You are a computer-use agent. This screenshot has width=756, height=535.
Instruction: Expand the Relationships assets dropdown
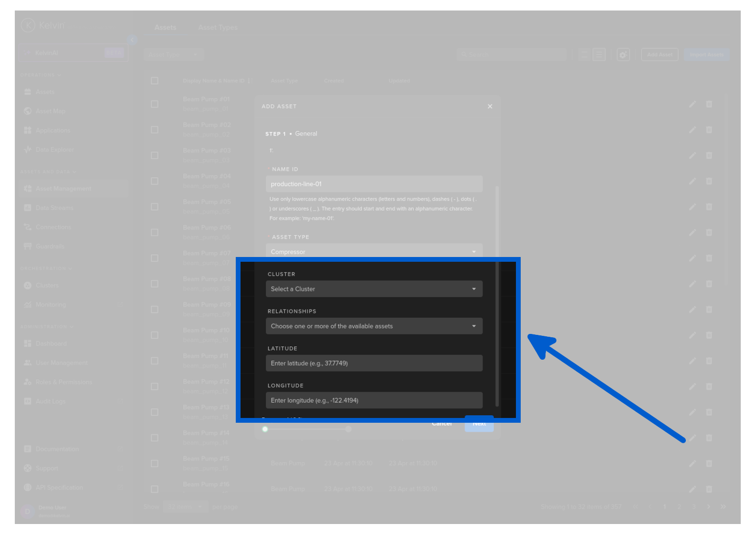[374, 326]
